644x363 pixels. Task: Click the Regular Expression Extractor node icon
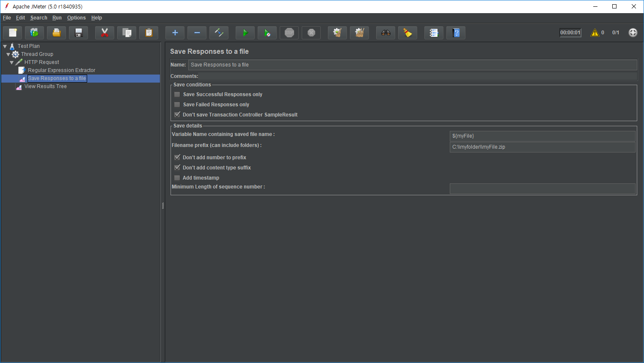click(22, 70)
